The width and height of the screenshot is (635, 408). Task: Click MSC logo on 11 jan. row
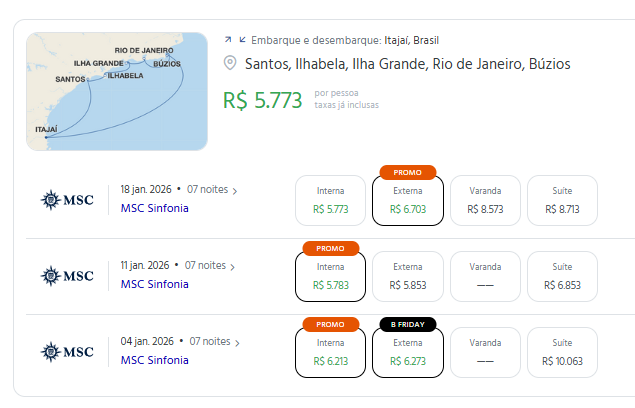[x=67, y=275]
